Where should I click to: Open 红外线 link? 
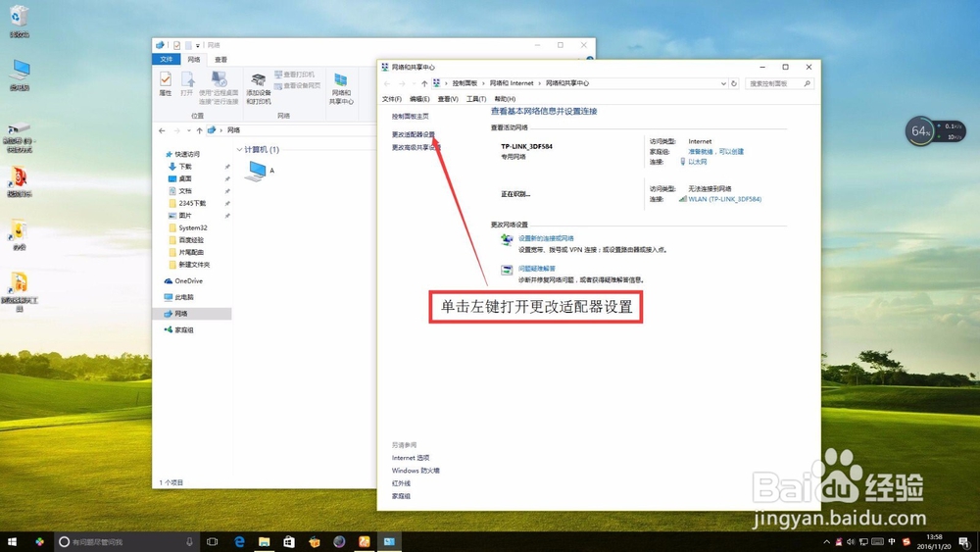click(401, 483)
